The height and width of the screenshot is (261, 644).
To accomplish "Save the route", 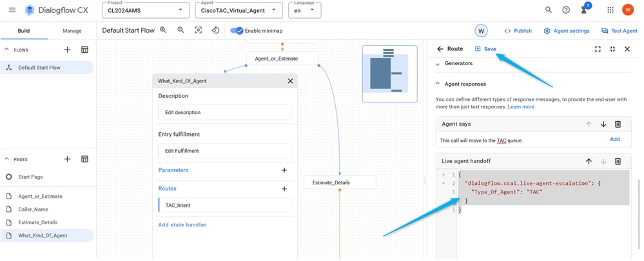I will [x=485, y=49].
